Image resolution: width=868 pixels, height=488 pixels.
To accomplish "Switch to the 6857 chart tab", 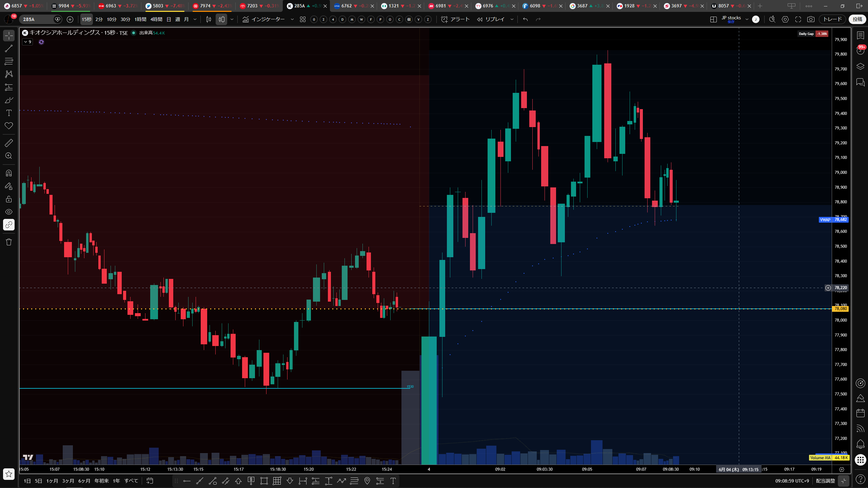I will pyautogui.click(x=24, y=6).
